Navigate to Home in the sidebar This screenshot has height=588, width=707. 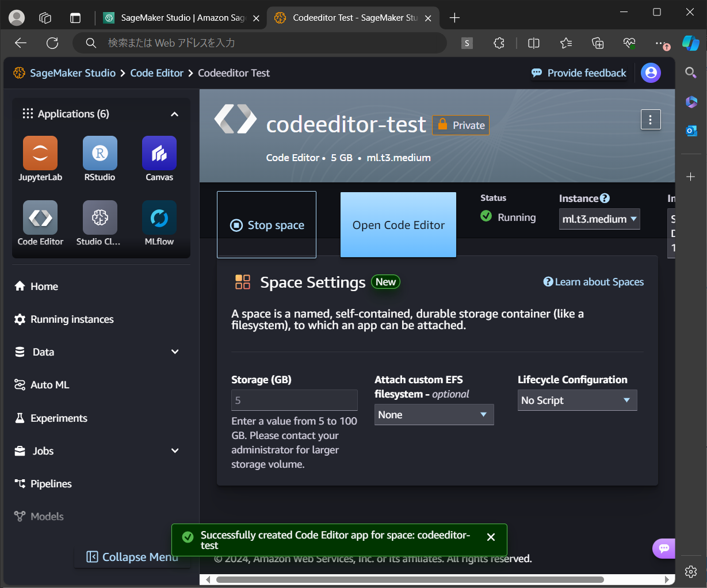click(x=44, y=286)
